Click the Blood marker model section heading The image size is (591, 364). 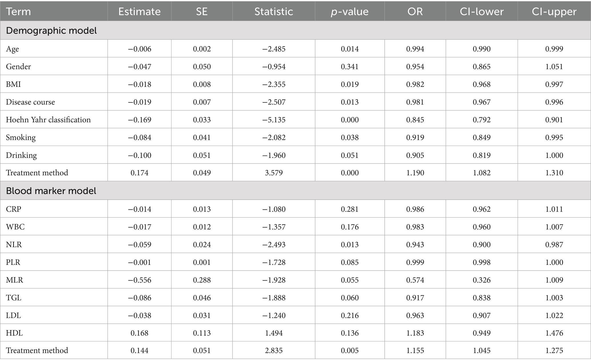coord(51,191)
